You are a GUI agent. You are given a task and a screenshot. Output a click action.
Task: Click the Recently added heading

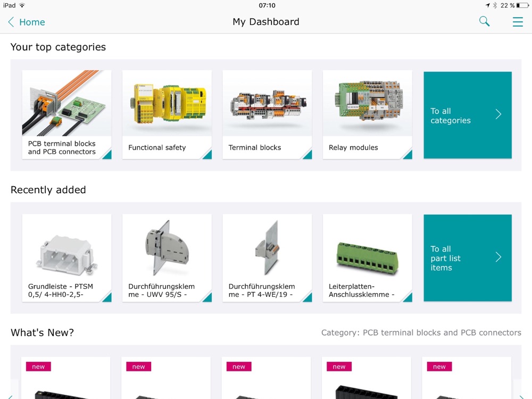[48, 190]
